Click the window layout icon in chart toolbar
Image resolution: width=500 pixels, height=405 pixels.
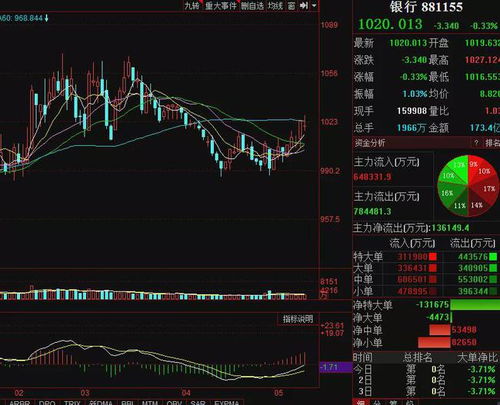point(291,5)
